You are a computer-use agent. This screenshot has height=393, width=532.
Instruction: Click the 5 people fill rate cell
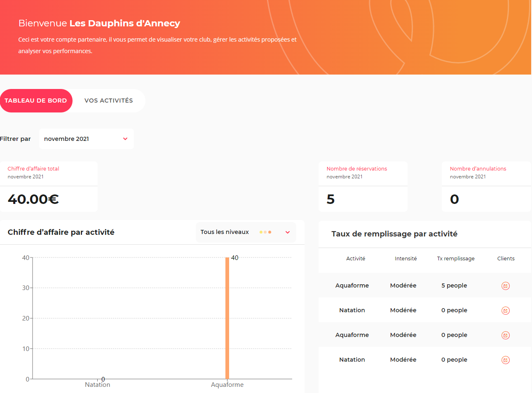click(454, 285)
